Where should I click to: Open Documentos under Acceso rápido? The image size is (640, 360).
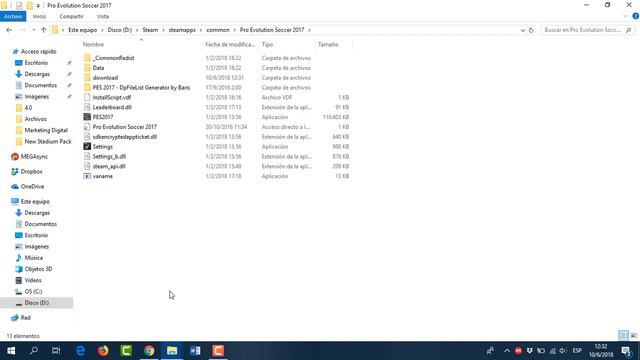pyautogui.click(x=40, y=85)
